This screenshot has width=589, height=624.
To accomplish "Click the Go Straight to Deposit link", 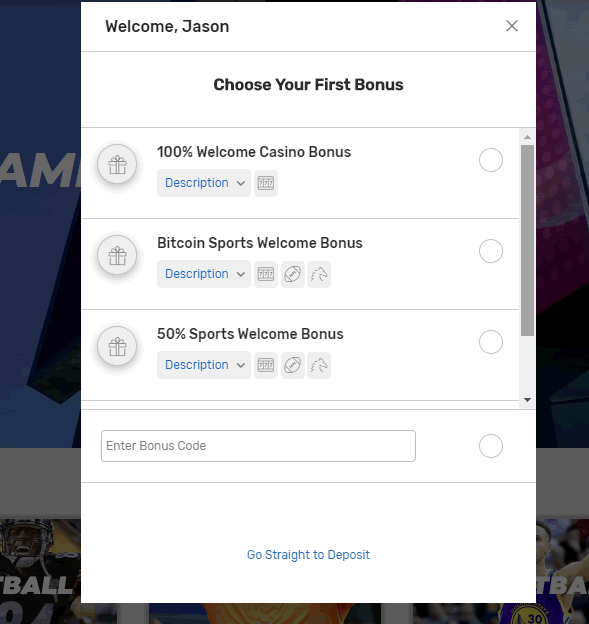I will 308,554.
